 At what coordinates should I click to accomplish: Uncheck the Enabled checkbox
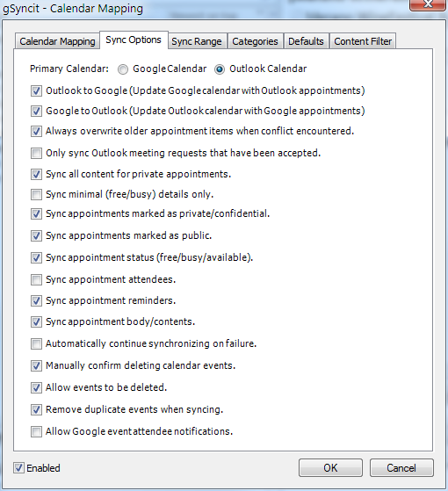[x=18, y=468]
